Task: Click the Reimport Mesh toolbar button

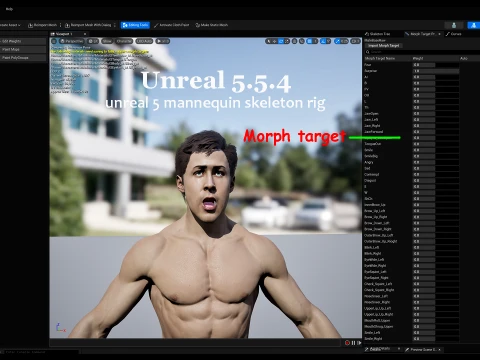Action: click(x=42, y=25)
